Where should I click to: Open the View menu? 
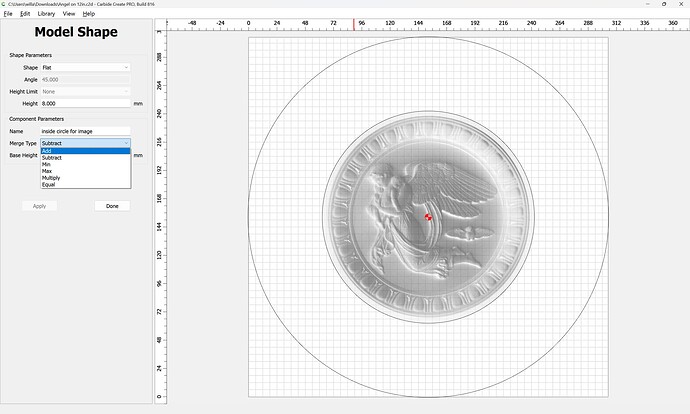coord(69,14)
